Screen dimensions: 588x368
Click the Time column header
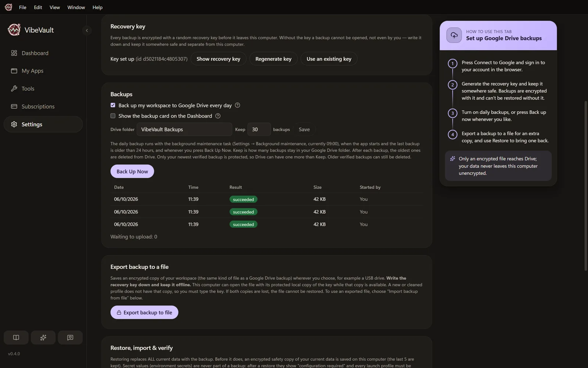click(x=193, y=187)
